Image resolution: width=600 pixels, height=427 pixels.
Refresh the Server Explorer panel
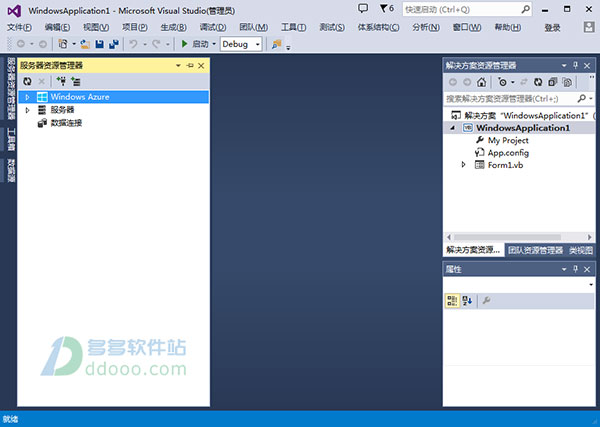coord(27,81)
